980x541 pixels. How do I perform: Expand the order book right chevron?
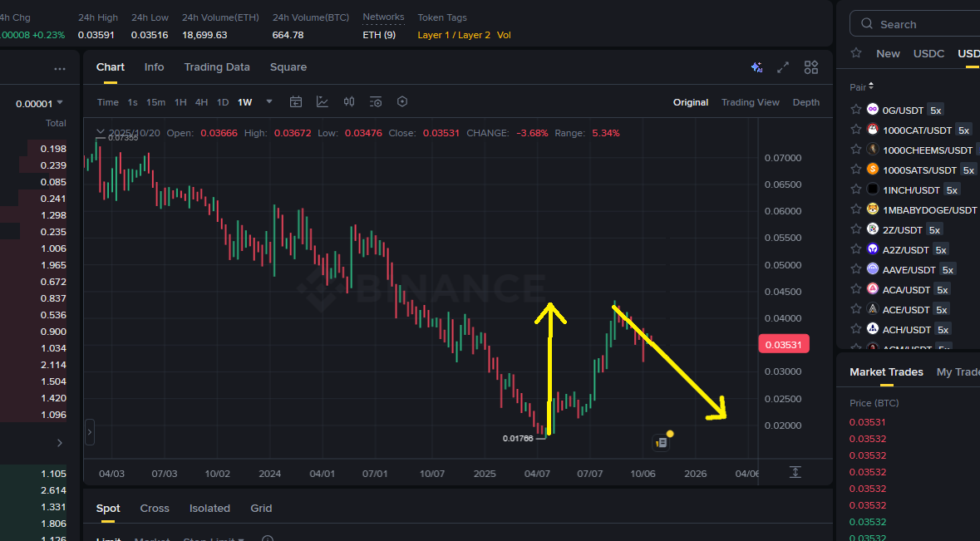(59, 443)
